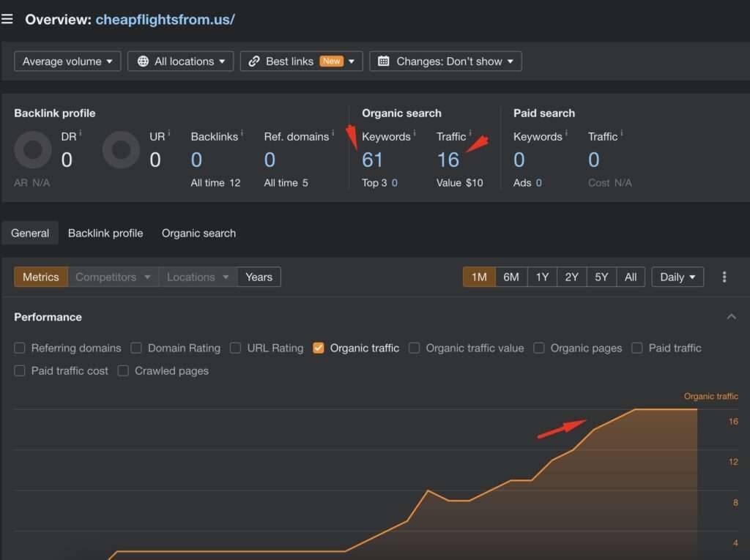The image size is (750, 560).
Task: Click Paid Traffic info icon
Action: point(621,133)
